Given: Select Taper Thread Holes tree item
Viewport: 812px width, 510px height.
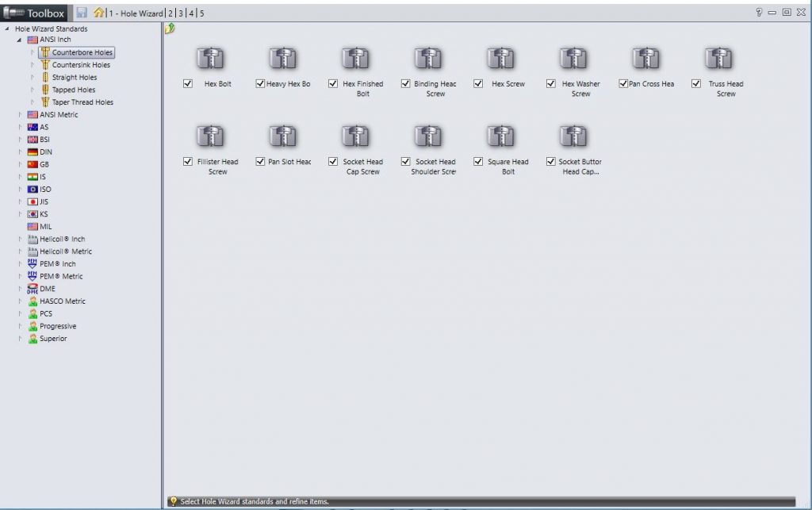Looking at the screenshot, I should point(82,102).
